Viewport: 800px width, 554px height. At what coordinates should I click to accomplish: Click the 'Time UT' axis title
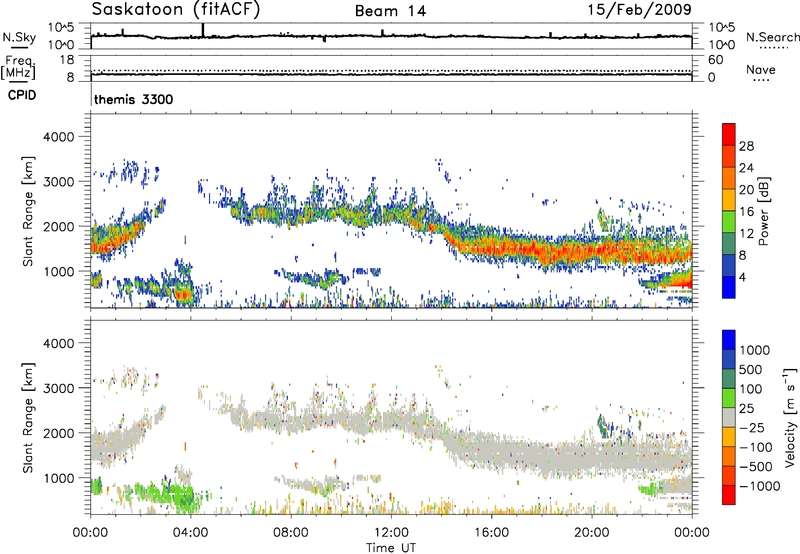point(391,548)
